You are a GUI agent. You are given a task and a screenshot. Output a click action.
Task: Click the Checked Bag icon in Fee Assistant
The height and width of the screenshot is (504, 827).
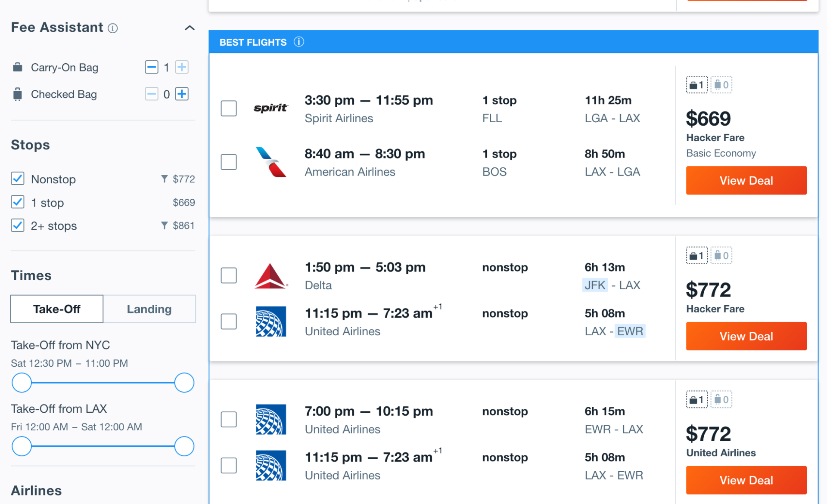[x=17, y=94]
